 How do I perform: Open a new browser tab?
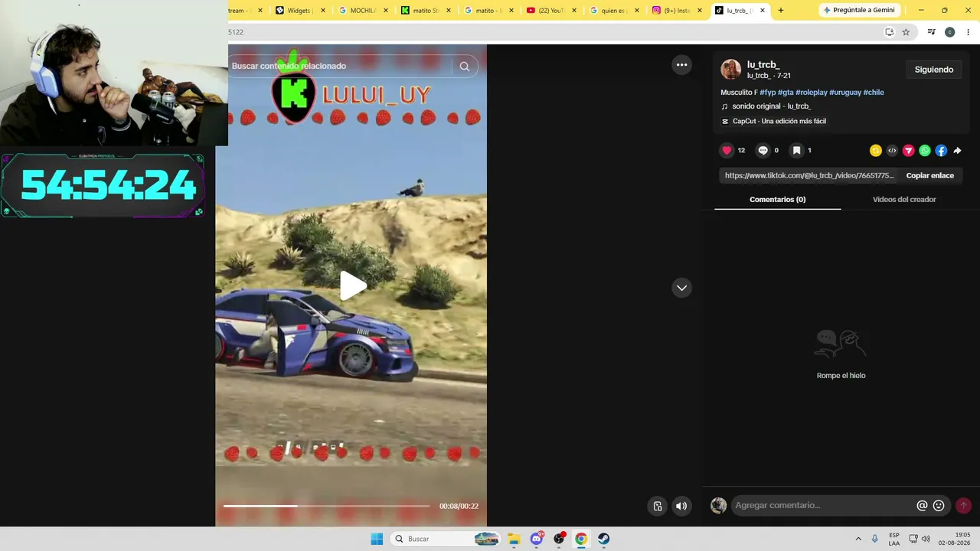click(x=781, y=11)
